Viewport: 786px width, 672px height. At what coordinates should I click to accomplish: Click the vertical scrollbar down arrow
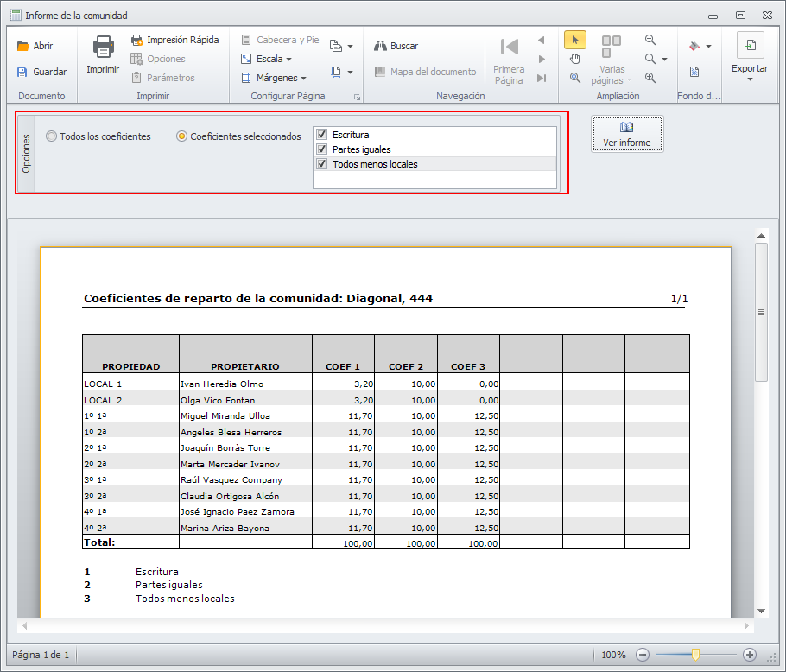click(x=761, y=611)
